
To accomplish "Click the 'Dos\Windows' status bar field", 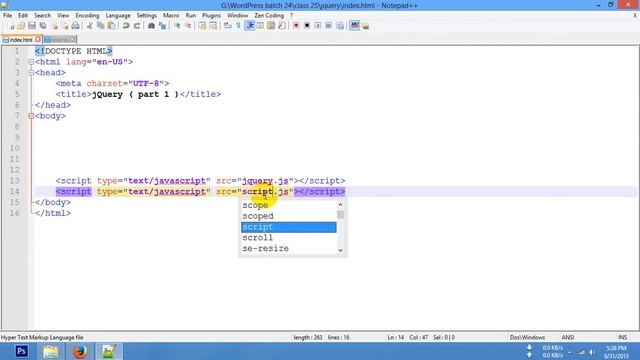I will click(527, 338).
